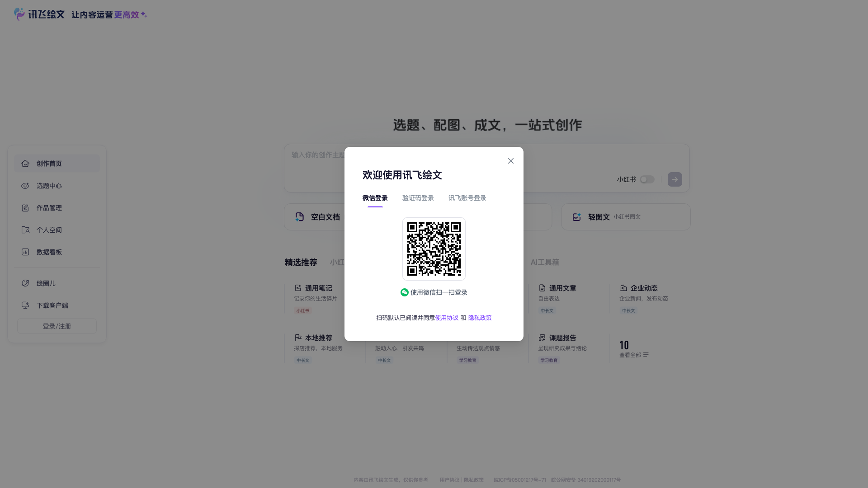Click the text 企业新闻，发布动态
868x488 pixels.
coord(644,299)
